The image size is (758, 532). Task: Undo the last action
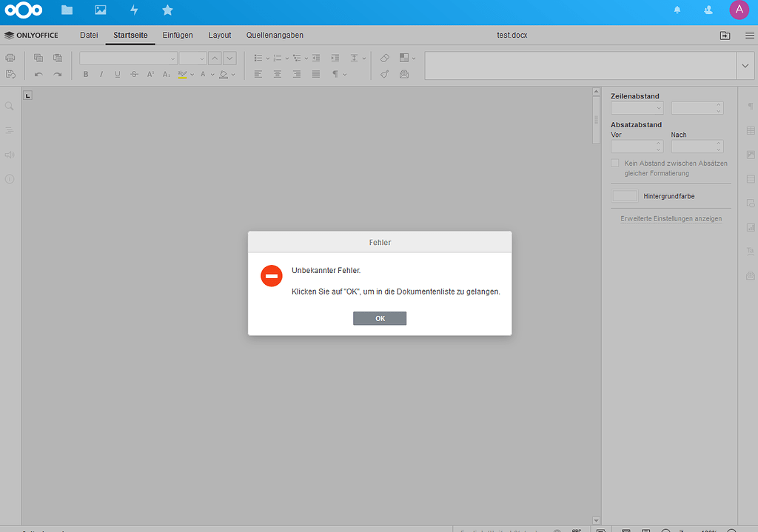point(38,75)
